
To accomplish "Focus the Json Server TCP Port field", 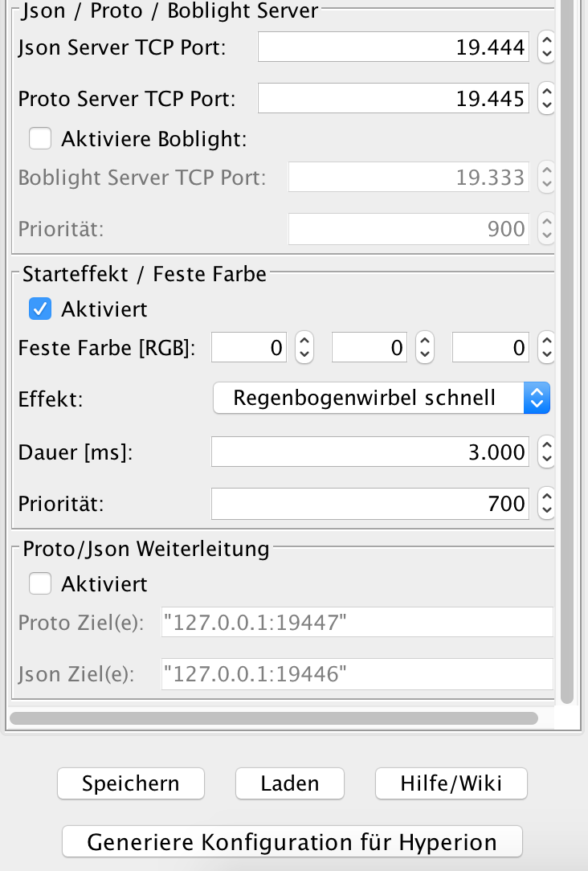I will click(393, 47).
